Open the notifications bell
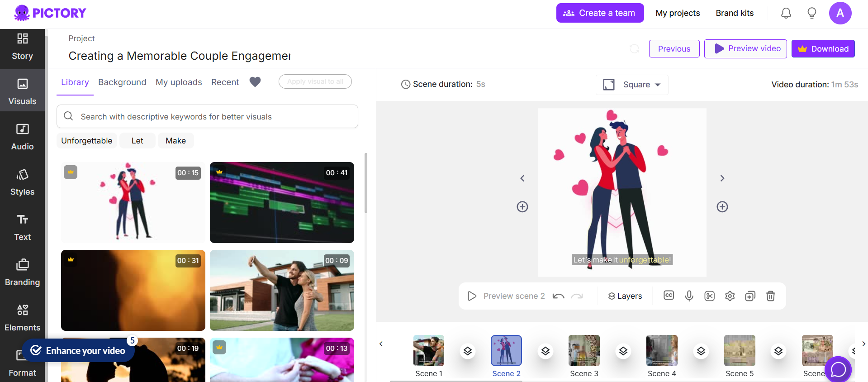Screen dimensions: 868x382 point(786,13)
